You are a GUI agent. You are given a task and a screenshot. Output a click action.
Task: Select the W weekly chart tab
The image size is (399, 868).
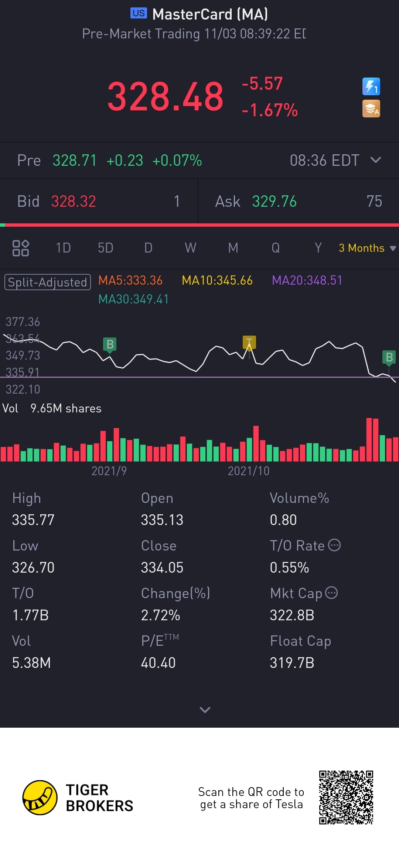click(x=191, y=248)
